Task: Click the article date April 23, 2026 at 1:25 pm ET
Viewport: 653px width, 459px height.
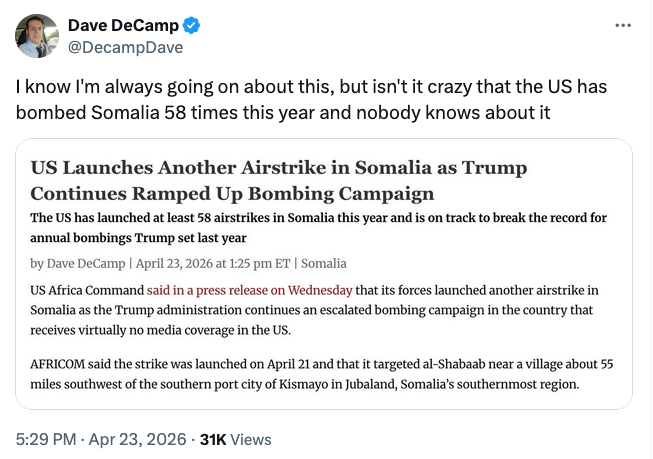Action: point(213,264)
